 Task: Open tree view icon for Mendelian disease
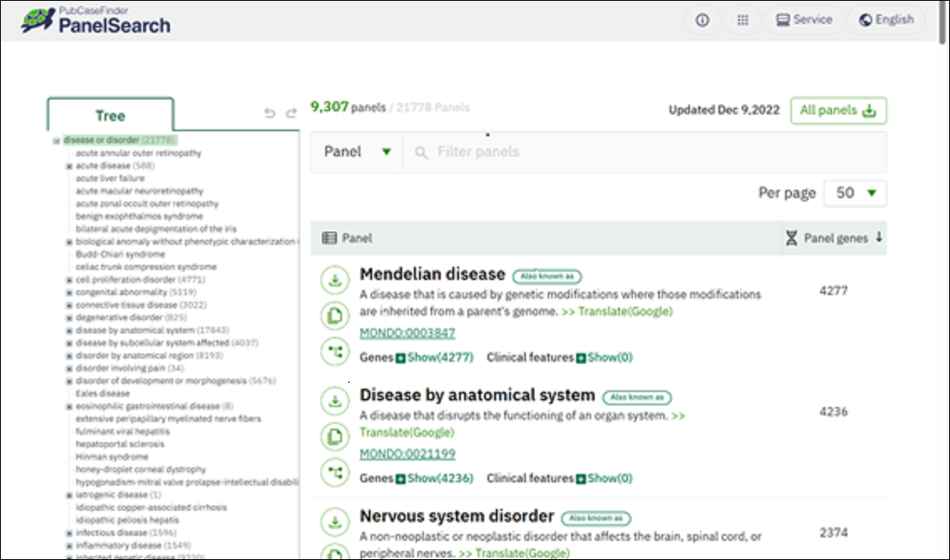click(x=335, y=352)
